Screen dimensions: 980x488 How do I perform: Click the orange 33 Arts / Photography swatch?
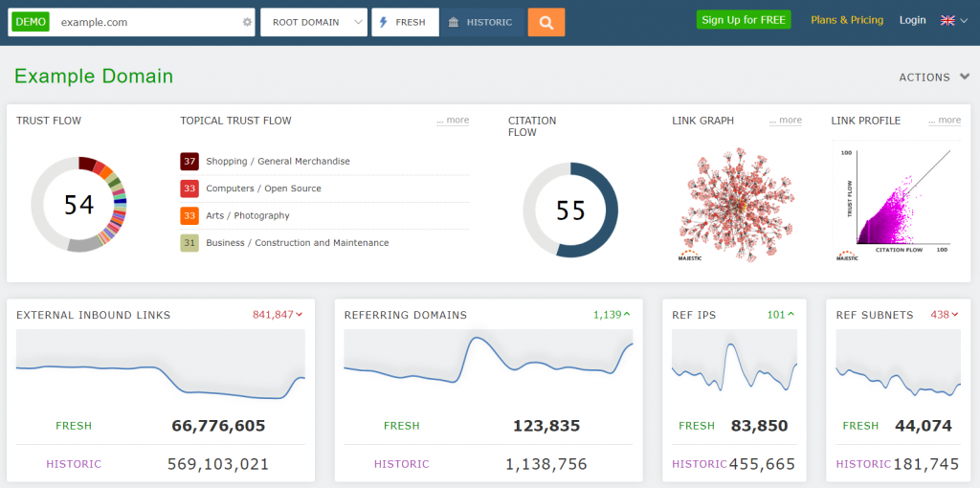pyautogui.click(x=189, y=215)
